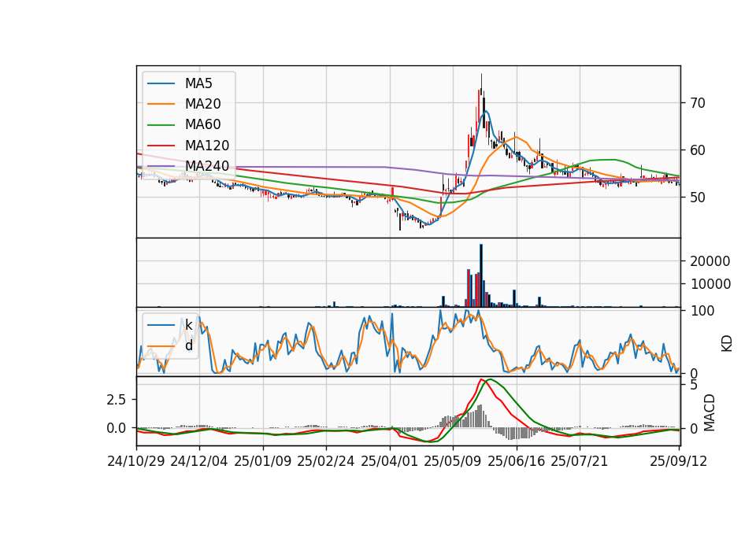Click the MA5 legend label

pos(198,83)
